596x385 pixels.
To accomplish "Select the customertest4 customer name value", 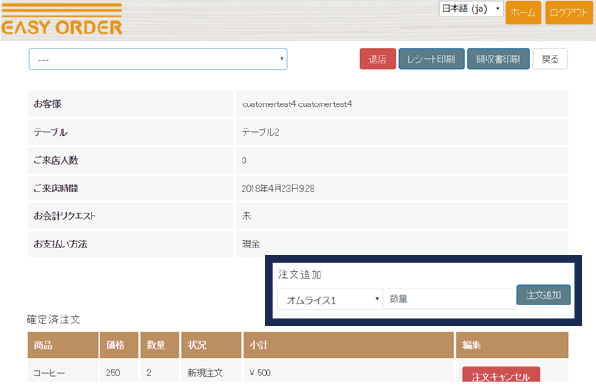I will (x=297, y=104).
